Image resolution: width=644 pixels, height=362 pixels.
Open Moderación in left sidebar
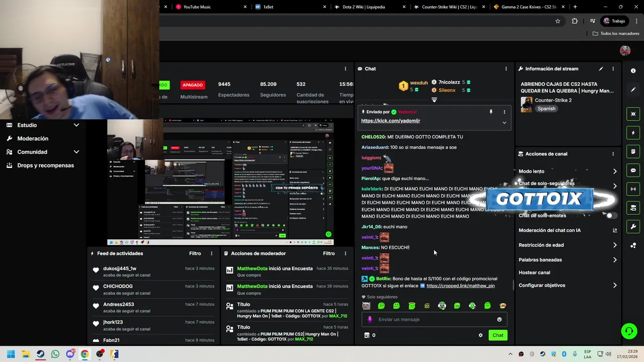[33, 139]
